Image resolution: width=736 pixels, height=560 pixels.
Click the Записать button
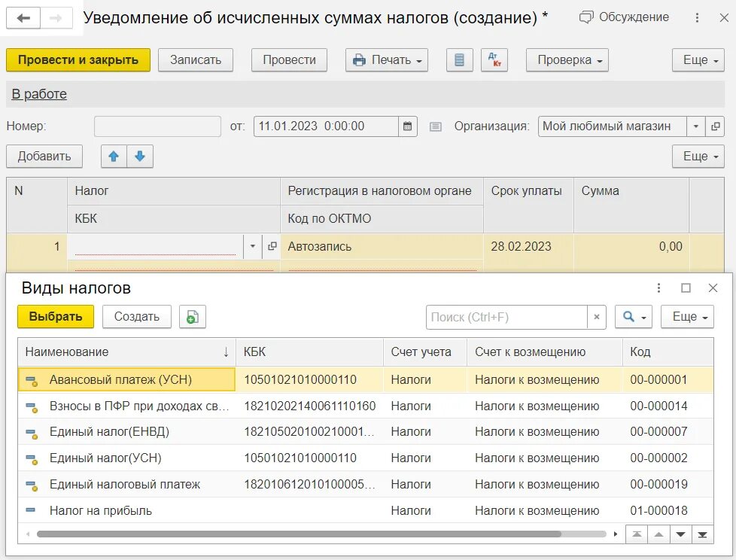(195, 60)
